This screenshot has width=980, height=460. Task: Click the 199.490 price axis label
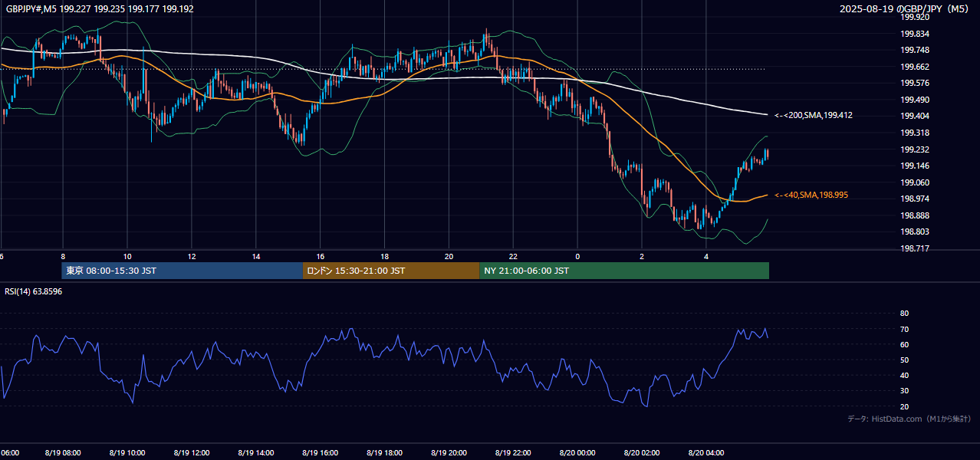point(916,100)
